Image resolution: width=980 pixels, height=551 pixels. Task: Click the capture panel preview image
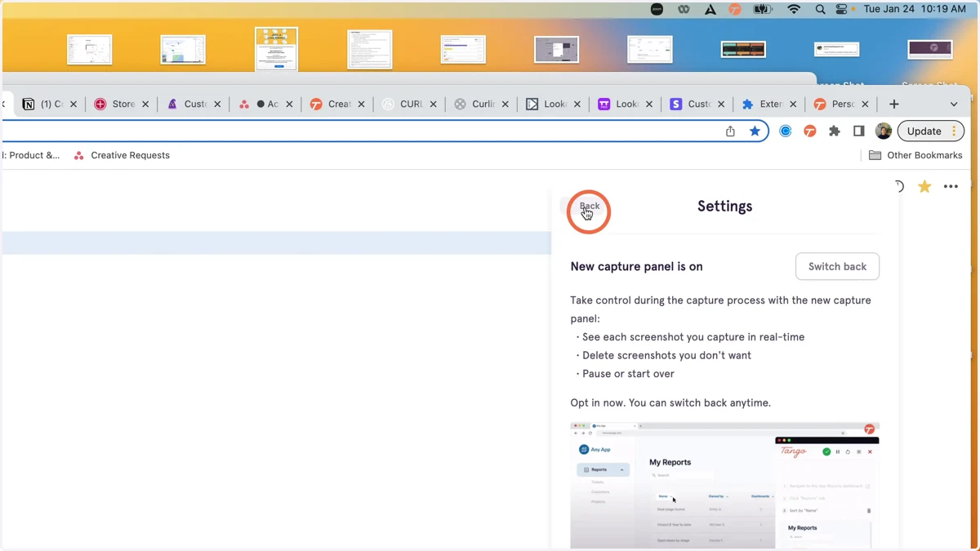click(724, 485)
